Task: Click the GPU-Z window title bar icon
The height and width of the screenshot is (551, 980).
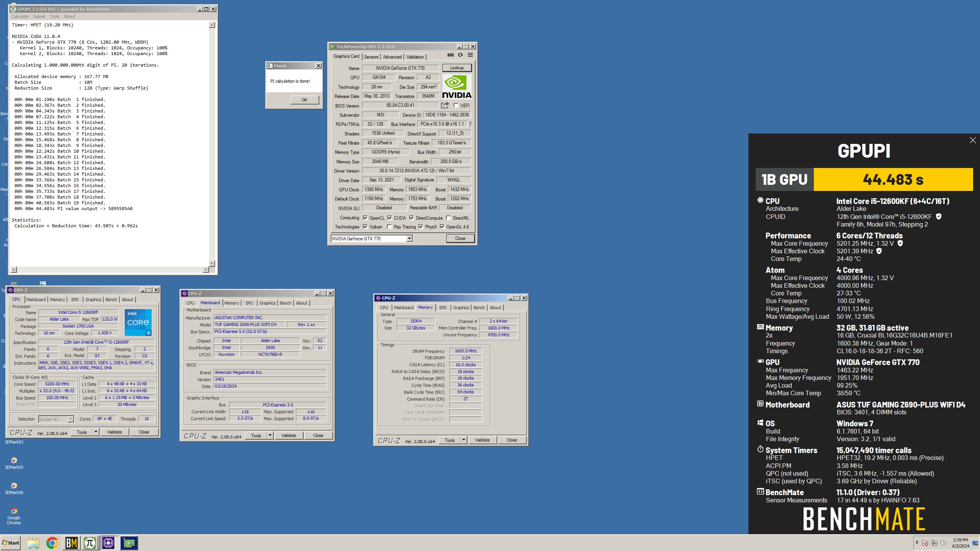Action: pos(333,47)
